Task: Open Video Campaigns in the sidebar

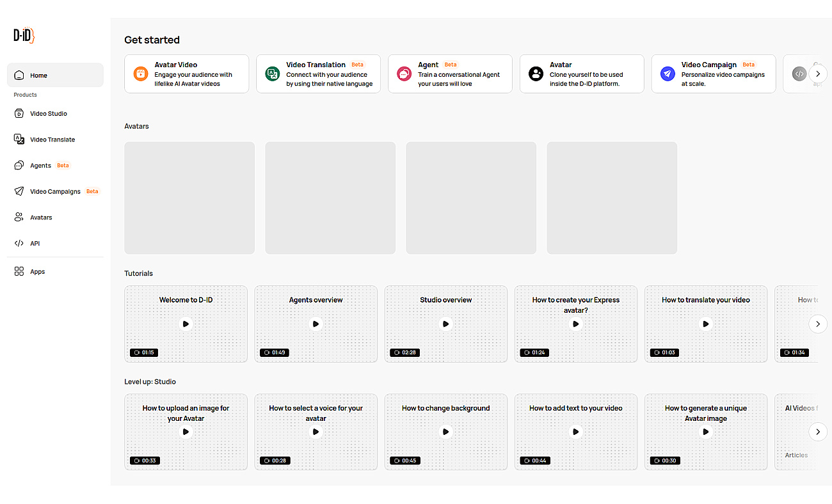Action: coord(55,191)
